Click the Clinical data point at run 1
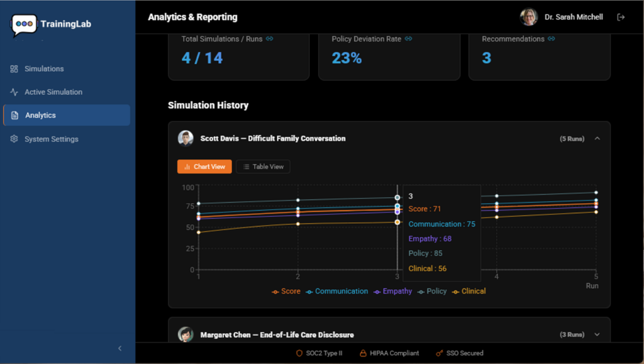The width and height of the screenshot is (644, 364). pyautogui.click(x=199, y=233)
